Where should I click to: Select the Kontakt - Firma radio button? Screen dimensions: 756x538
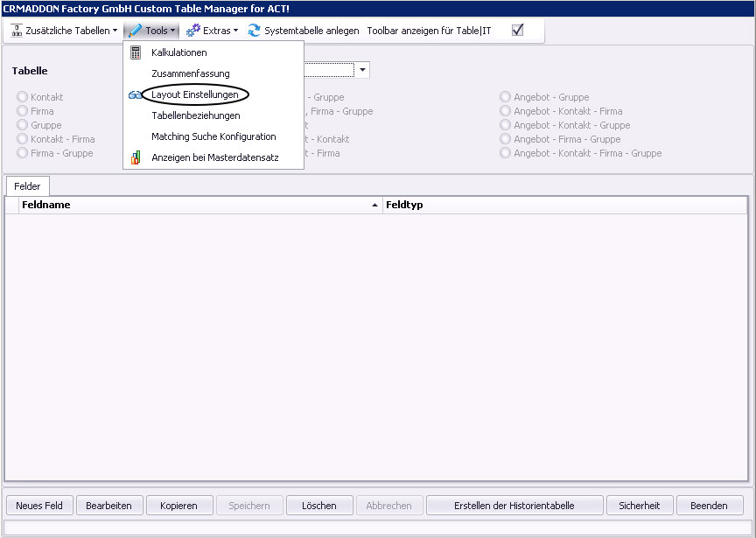coord(22,139)
